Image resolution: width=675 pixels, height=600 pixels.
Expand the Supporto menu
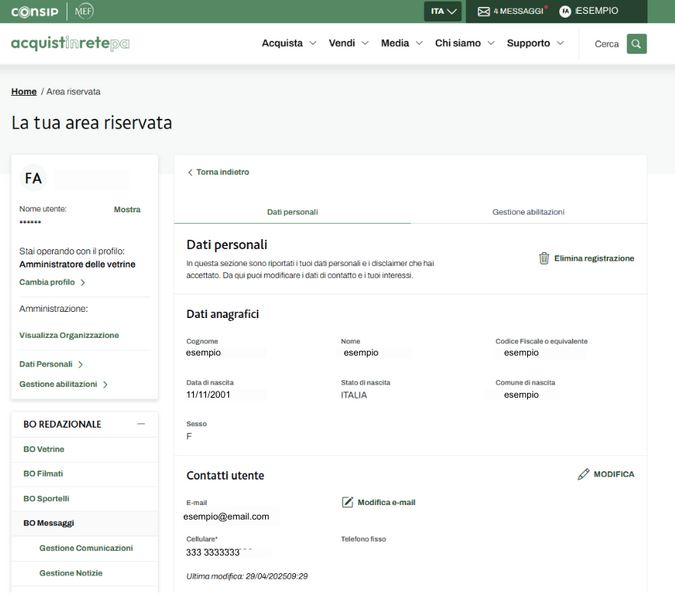pyautogui.click(x=535, y=44)
